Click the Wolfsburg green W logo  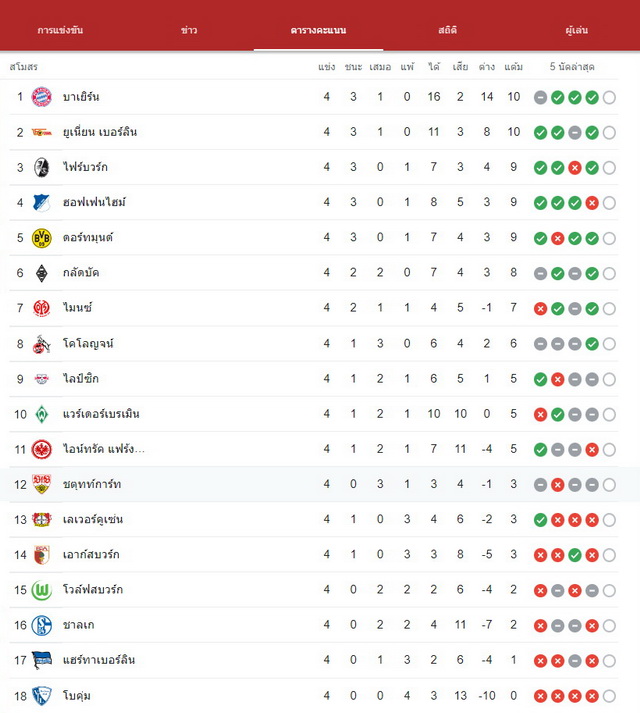(41, 590)
